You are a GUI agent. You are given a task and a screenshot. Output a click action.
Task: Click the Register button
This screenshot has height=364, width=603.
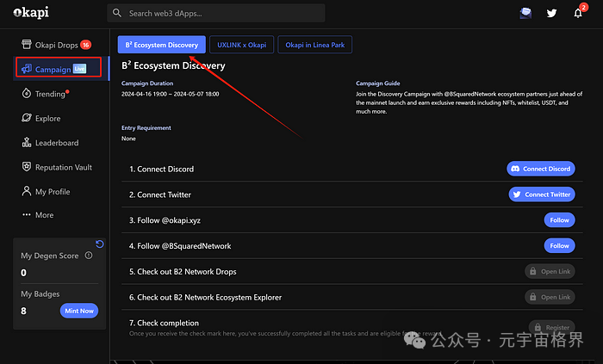pos(552,327)
